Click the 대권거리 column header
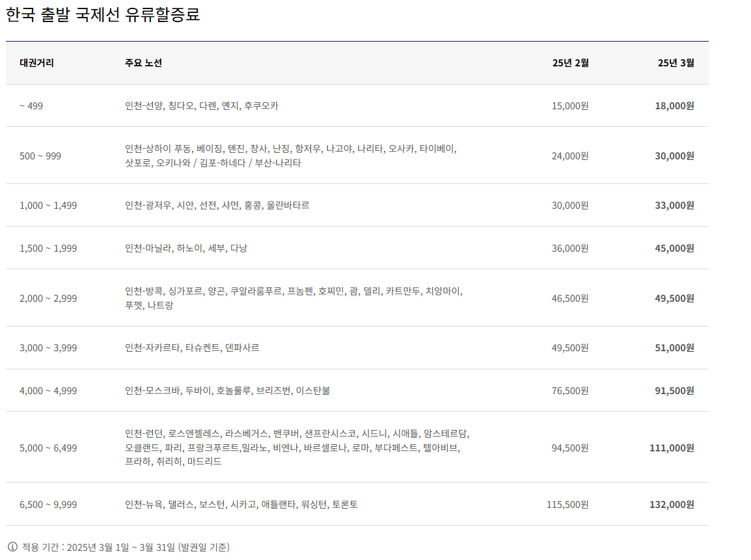Image resolution: width=751 pixels, height=560 pixels. coord(36,63)
